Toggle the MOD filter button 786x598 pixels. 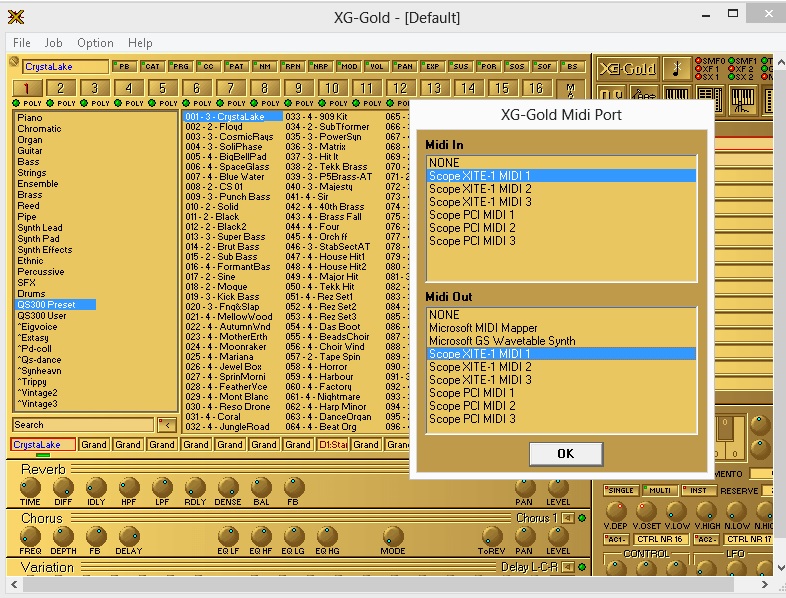348,66
